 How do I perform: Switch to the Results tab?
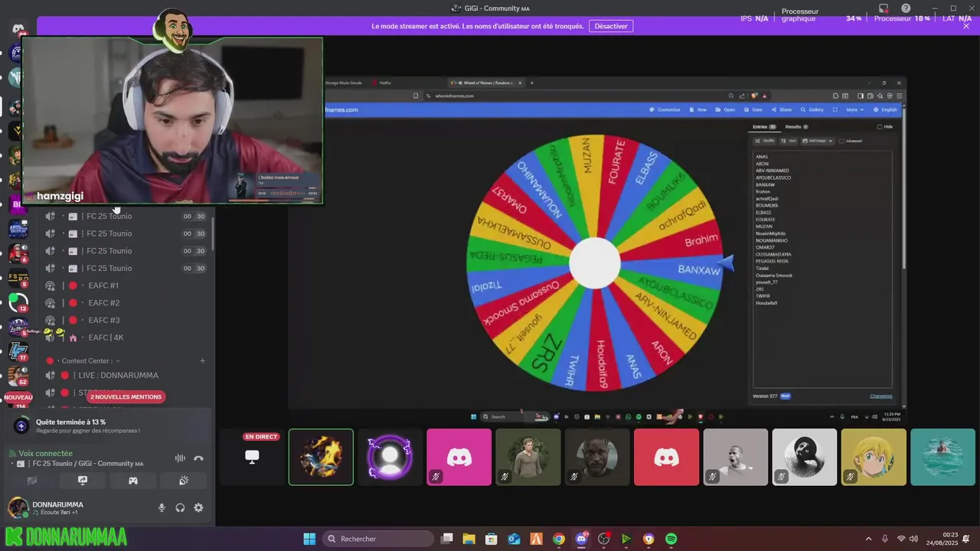[x=796, y=127]
